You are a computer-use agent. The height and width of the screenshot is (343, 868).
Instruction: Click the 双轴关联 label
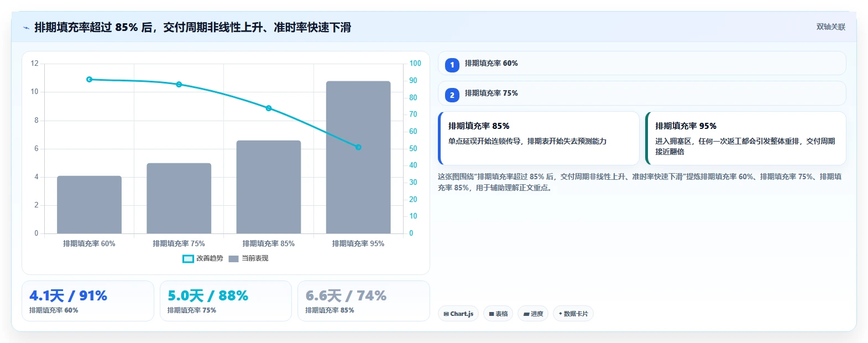pos(830,27)
